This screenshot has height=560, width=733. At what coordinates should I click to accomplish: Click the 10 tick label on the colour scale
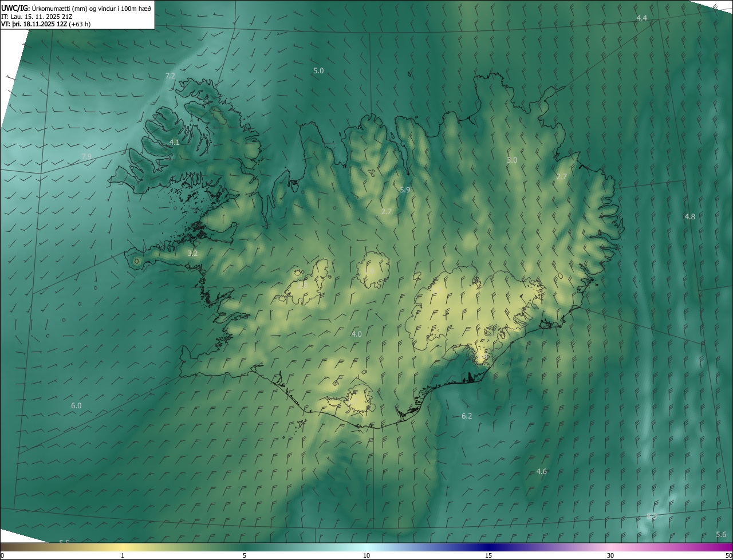click(366, 555)
